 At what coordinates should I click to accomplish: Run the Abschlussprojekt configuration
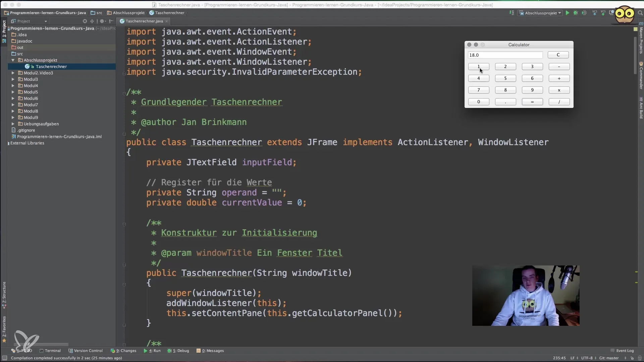567,13
